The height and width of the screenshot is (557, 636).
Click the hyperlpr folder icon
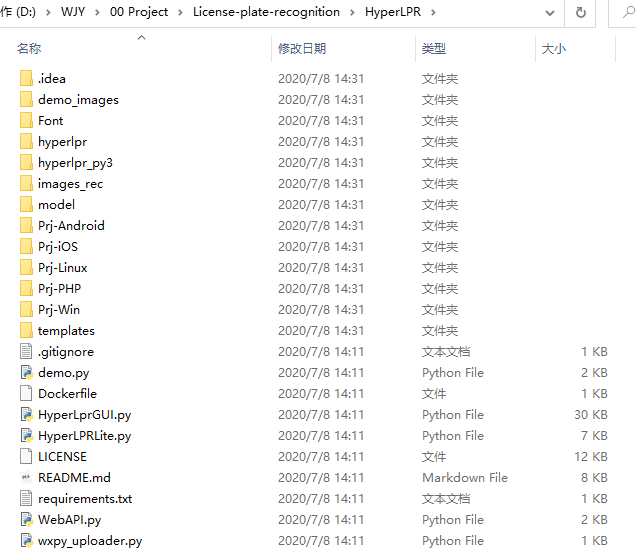tap(26, 142)
